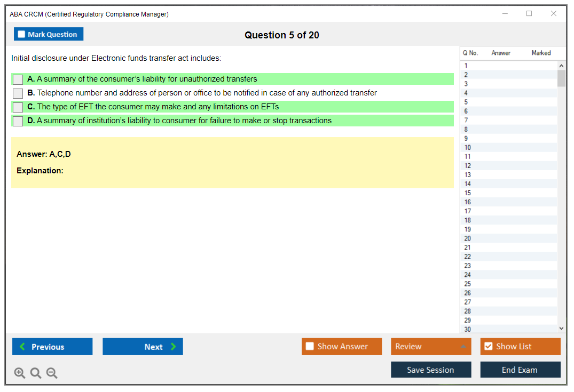The height and width of the screenshot is (392, 574).
Task: Toggle the Show Answer checkbox
Action: click(310, 347)
